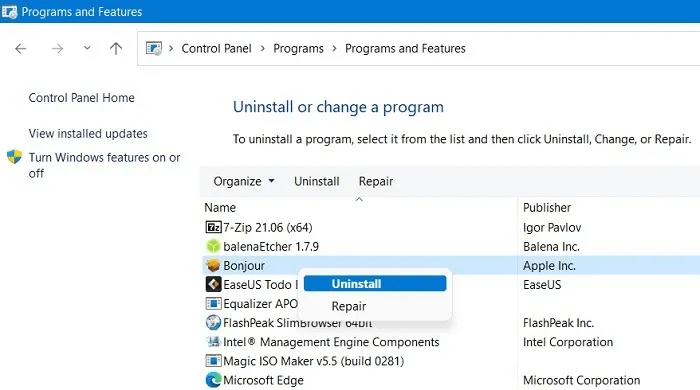Choose Uninstall from the context menu
Screen dimensions: 700x390
tap(375, 284)
